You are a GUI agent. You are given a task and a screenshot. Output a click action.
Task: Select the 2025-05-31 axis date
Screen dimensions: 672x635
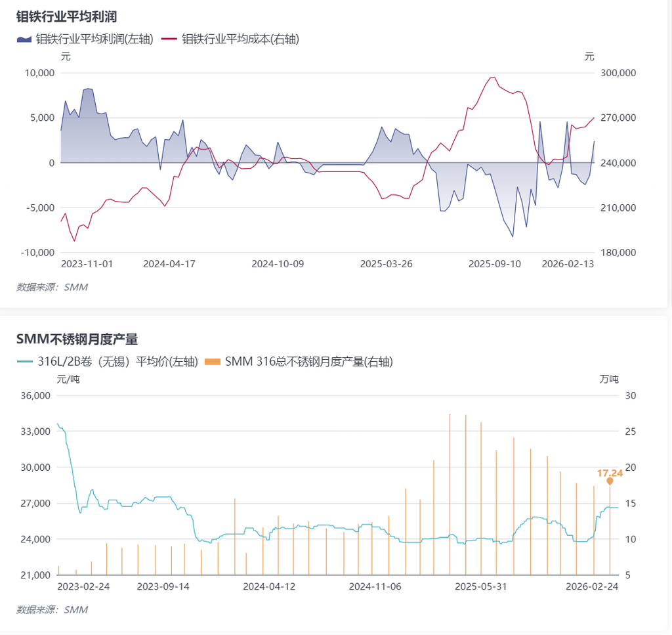coord(481,586)
